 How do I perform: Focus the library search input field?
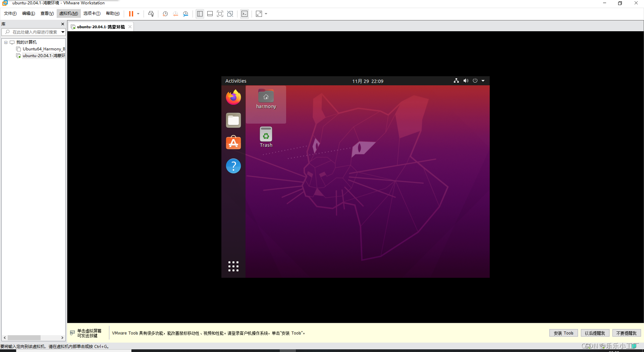click(x=35, y=32)
